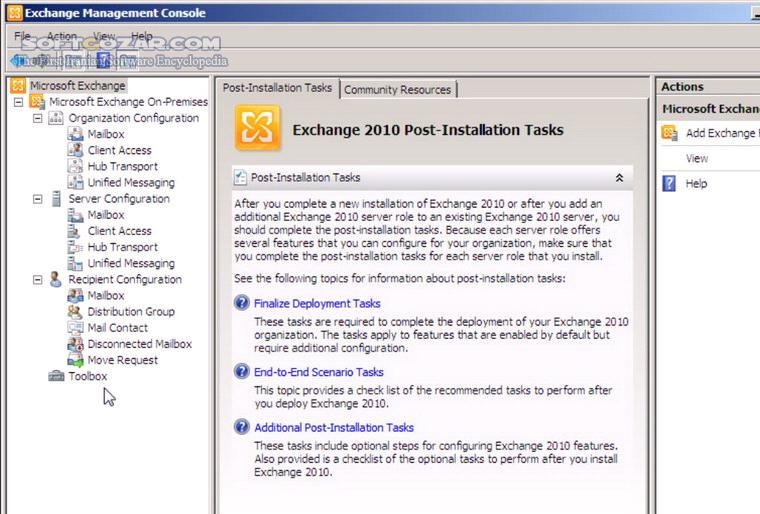Select Microsoft Exchange root label
Image resolution: width=760 pixels, height=514 pixels.
pyautogui.click(x=78, y=86)
